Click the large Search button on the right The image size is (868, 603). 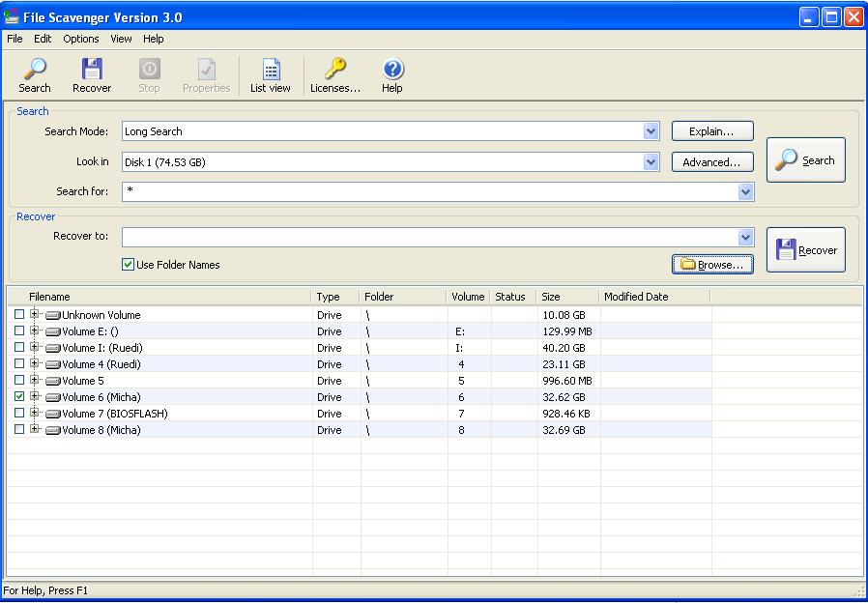click(805, 159)
